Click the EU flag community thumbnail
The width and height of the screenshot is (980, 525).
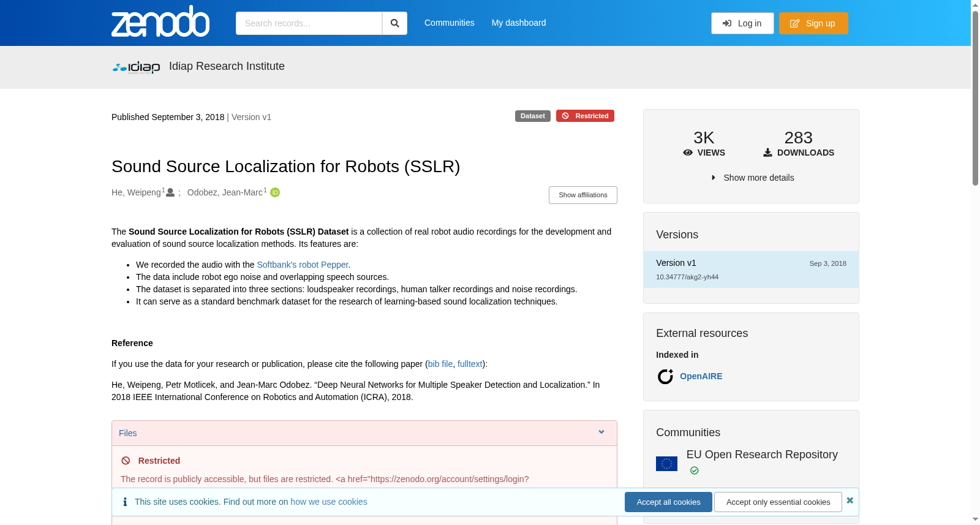[666, 464]
